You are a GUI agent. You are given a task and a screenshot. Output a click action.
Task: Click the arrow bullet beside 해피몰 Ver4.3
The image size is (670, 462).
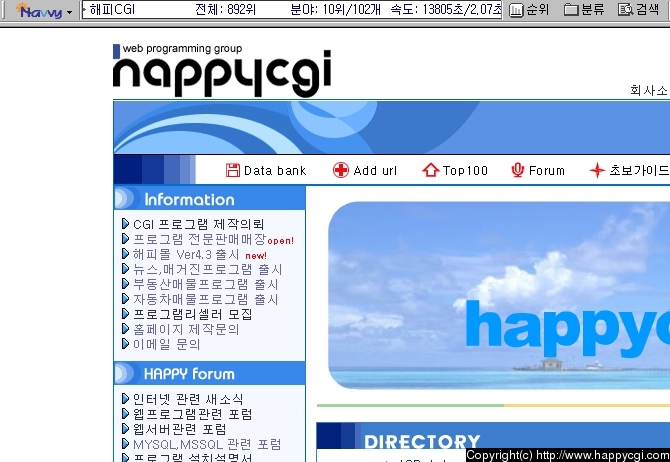pyautogui.click(x=125, y=253)
